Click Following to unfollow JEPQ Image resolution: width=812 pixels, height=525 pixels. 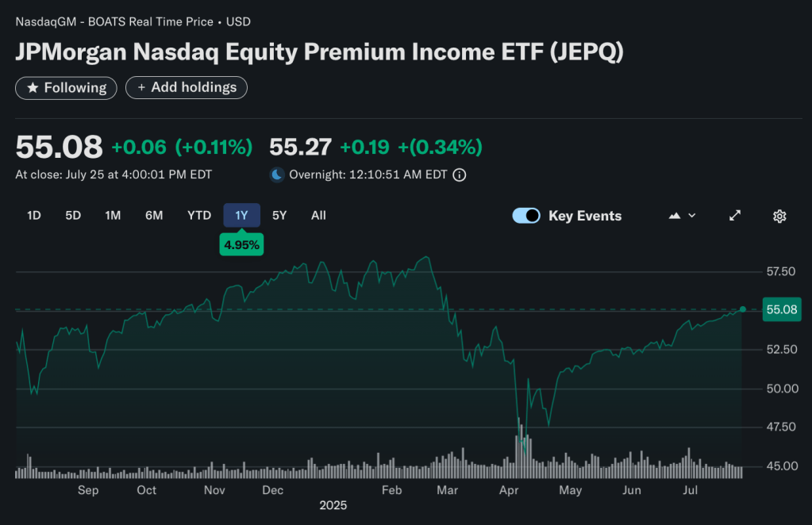tap(66, 87)
